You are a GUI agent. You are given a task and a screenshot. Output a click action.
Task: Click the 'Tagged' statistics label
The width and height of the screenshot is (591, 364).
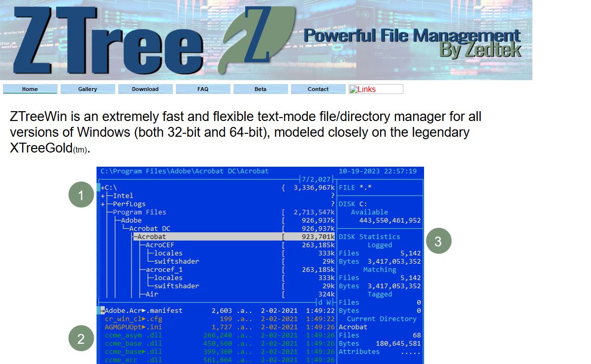380,294
